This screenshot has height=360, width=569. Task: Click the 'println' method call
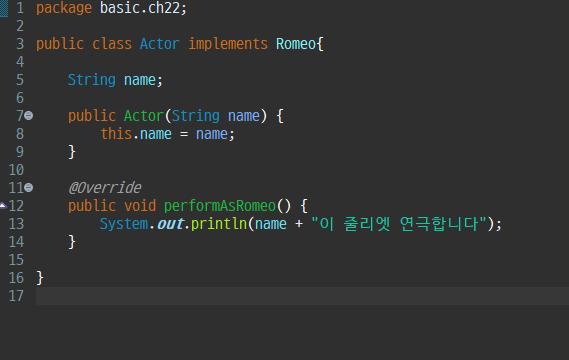click(x=219, y=224)
